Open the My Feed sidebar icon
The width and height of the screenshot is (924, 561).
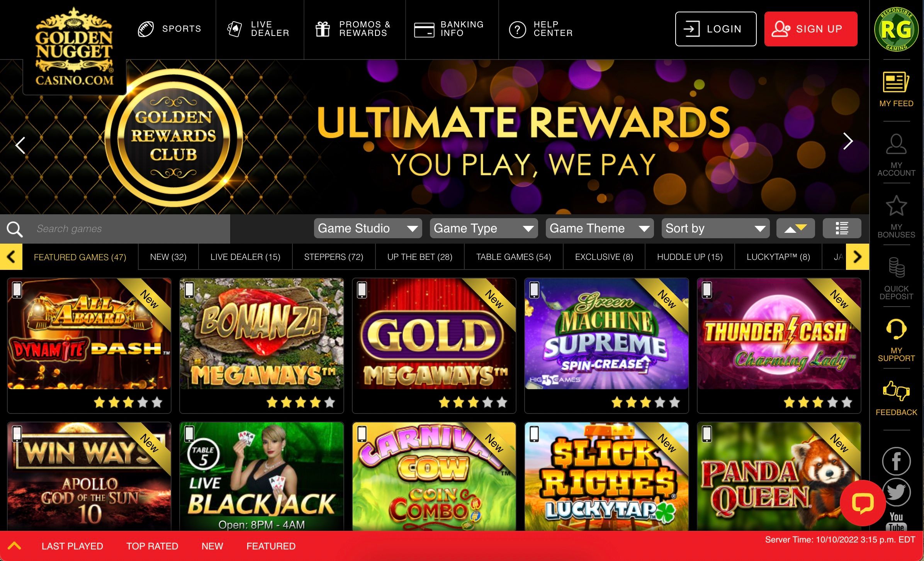coord(896,82)
